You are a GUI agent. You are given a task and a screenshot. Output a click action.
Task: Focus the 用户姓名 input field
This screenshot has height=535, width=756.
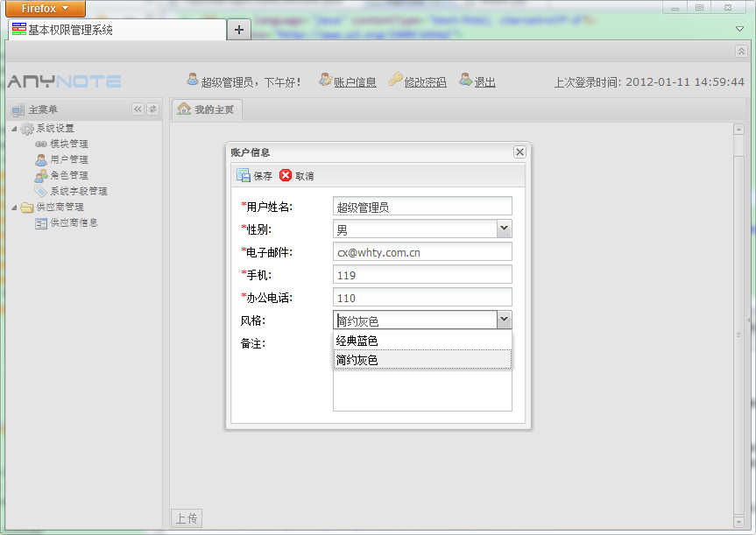(x=422, y=207)
